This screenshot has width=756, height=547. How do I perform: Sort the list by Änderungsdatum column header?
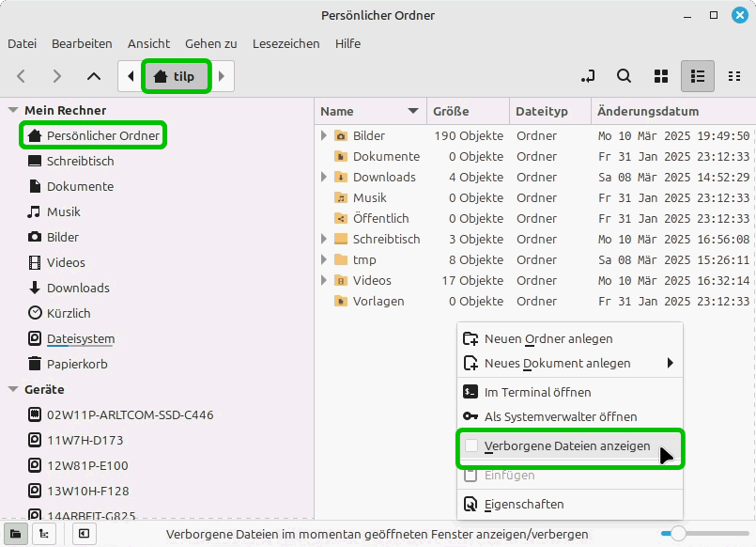click(x=648, y=111)
